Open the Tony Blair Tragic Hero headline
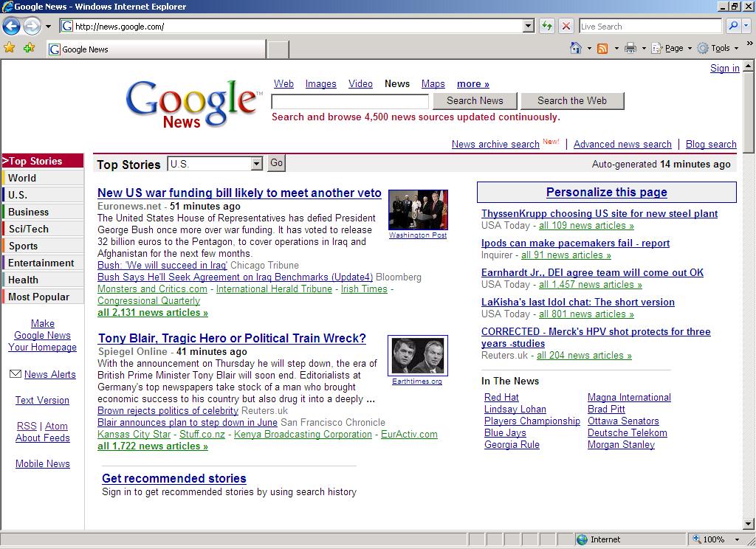 click(x=232, y=339)
